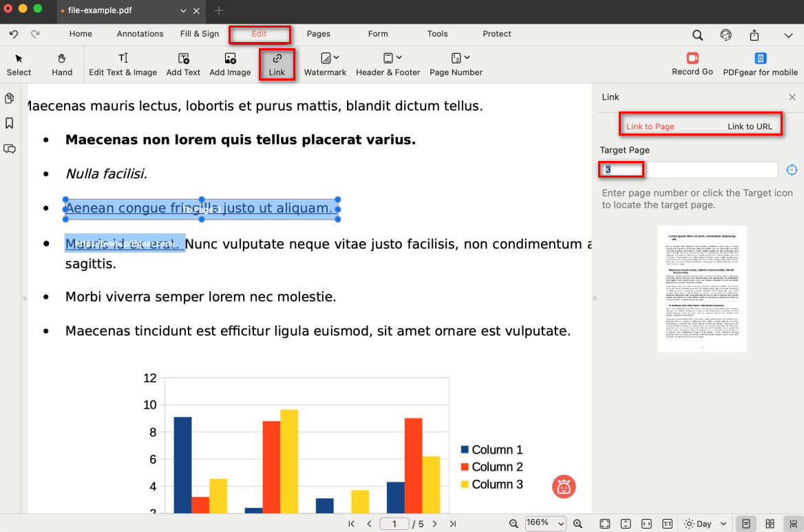Switch to the Pages tab
This screenshot has height=532, width=804.
point(319,34)
